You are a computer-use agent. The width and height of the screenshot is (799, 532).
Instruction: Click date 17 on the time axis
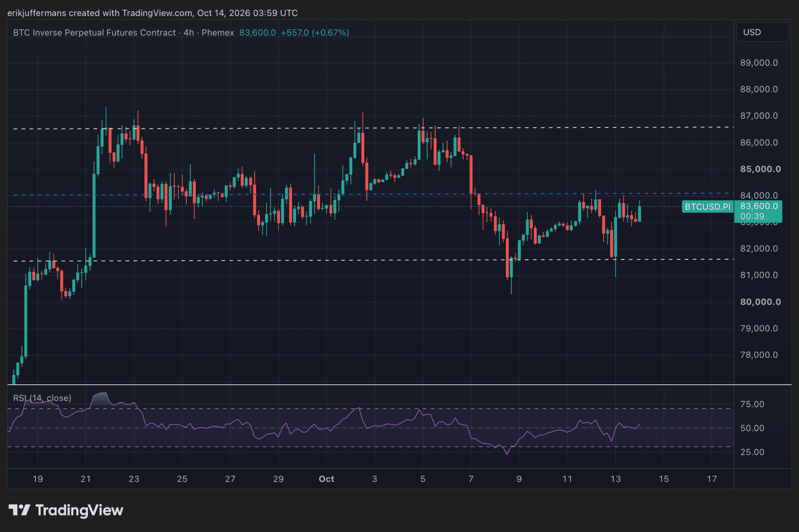[x=712, y=479]
